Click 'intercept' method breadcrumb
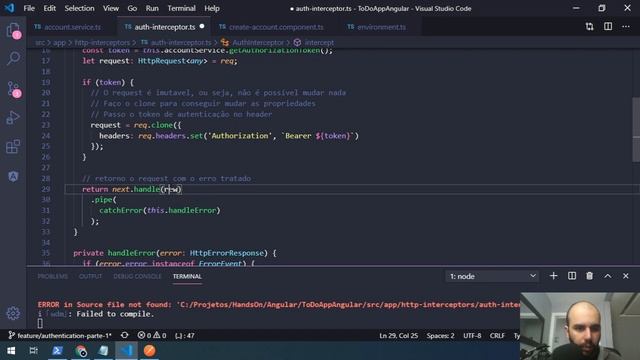640x360 pixels. [319, 42]
